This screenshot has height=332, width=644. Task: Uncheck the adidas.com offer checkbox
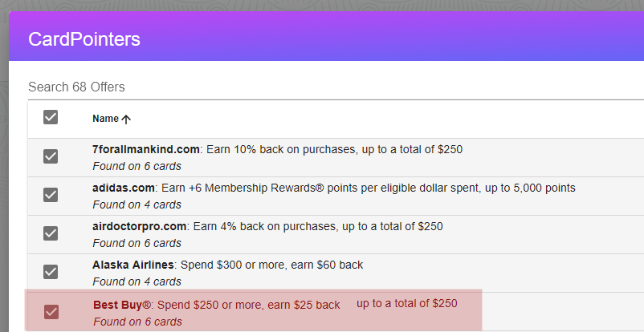coord(51,195)
